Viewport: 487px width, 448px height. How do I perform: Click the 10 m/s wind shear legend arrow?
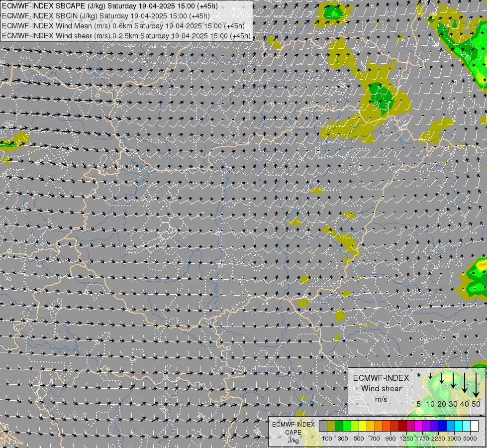click(x=430, y=376)
